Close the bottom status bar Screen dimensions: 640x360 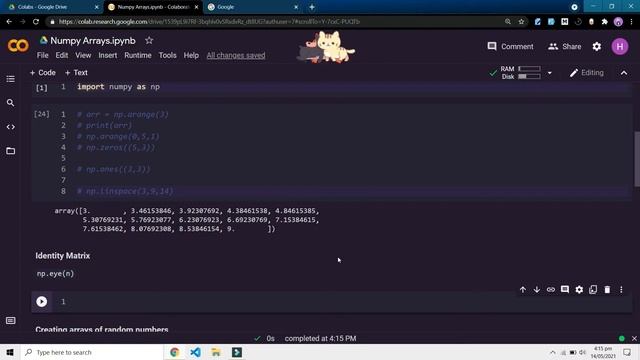(x=634, y=338)
